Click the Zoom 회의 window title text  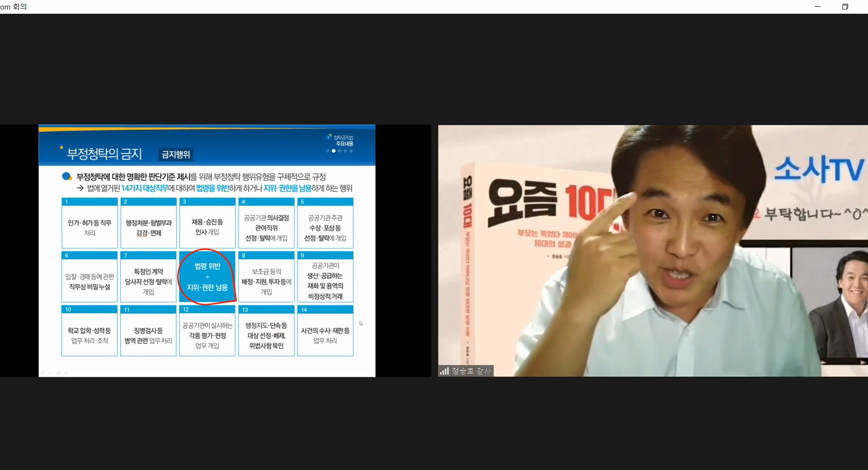pyautogui.click(x=13, y=7)
